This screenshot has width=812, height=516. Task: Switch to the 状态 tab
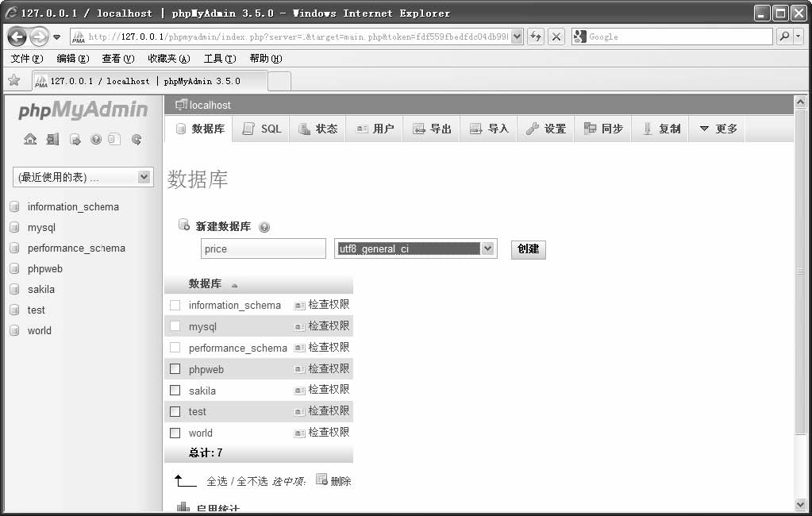(318, 129)
